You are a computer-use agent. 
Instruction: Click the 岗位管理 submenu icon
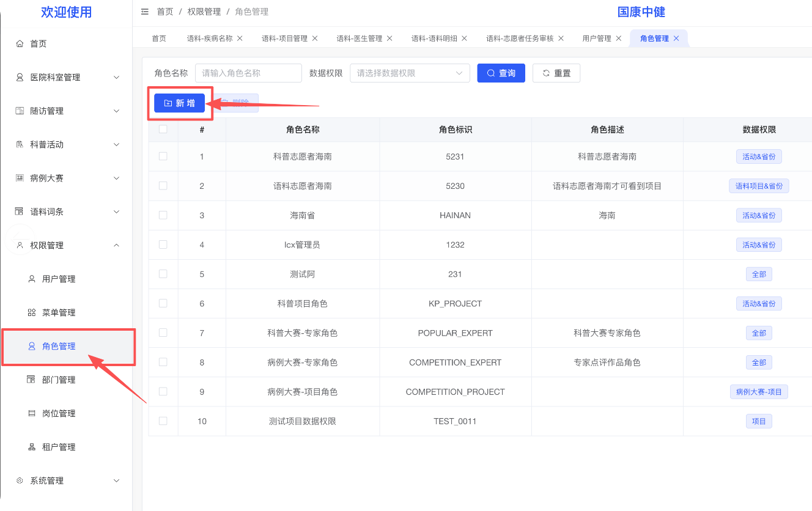tap(32, 414)
